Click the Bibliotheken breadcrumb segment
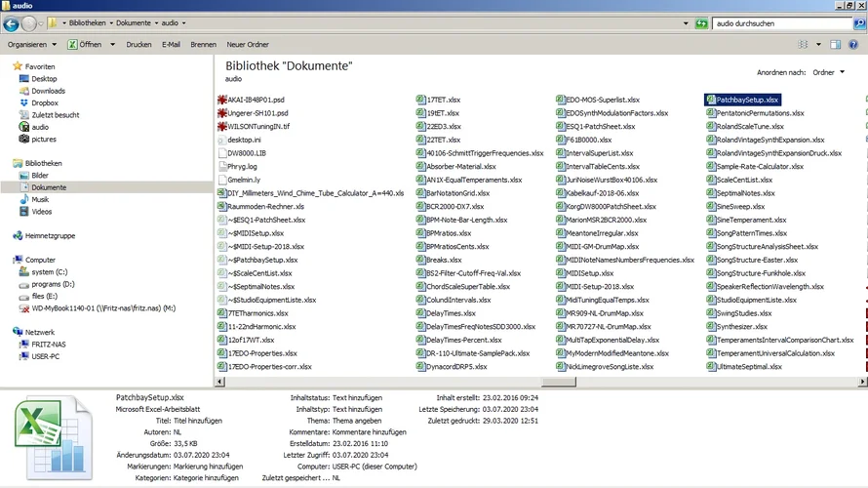Image resolution: width=868 pixels, height=488 pixels. (x=88, y=23)
